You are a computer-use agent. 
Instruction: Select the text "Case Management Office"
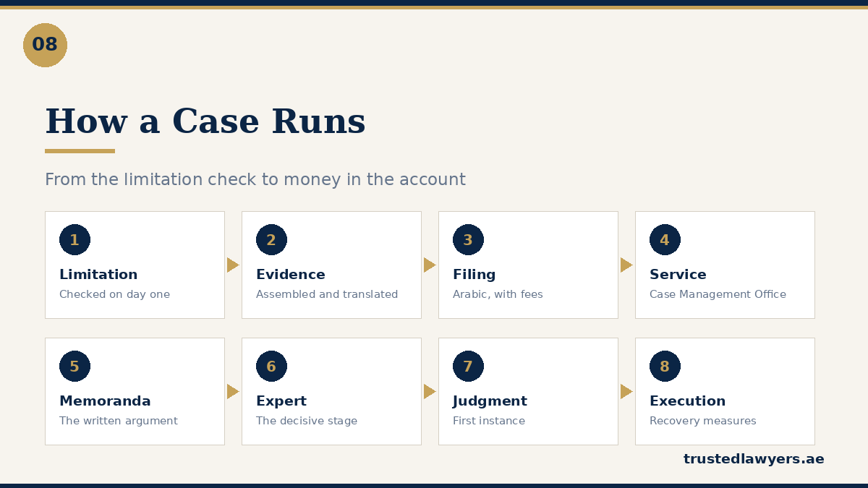[718, 294]
